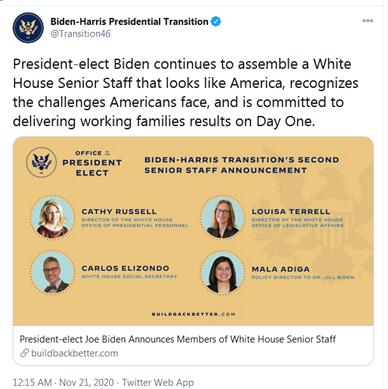388x389 pixels.
Task: Open the buildbackbetter.com card domain link
Action: tap(75, 353)
